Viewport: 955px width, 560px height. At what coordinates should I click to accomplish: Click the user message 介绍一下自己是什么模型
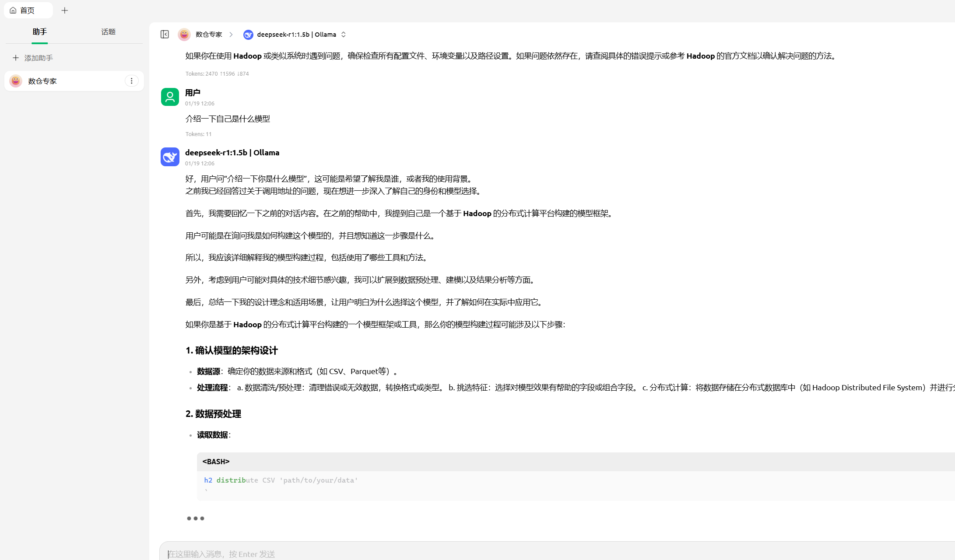228,119
